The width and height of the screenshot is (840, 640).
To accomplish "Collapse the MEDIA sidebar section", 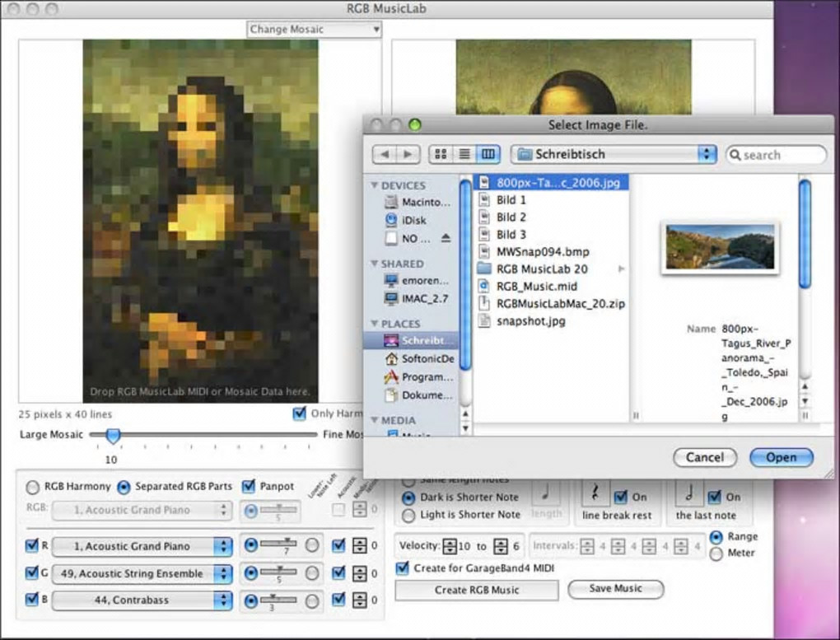I will (x=374, y=420).
